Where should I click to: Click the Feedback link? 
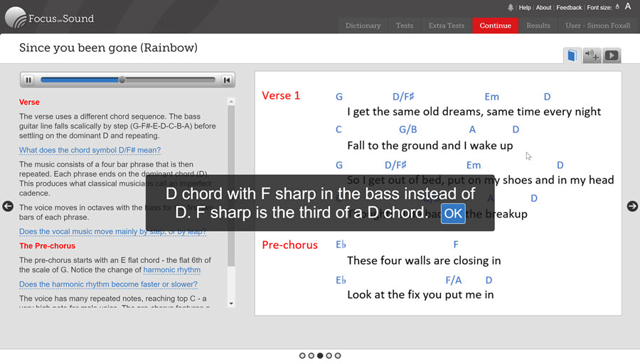[x=569, y=7]
